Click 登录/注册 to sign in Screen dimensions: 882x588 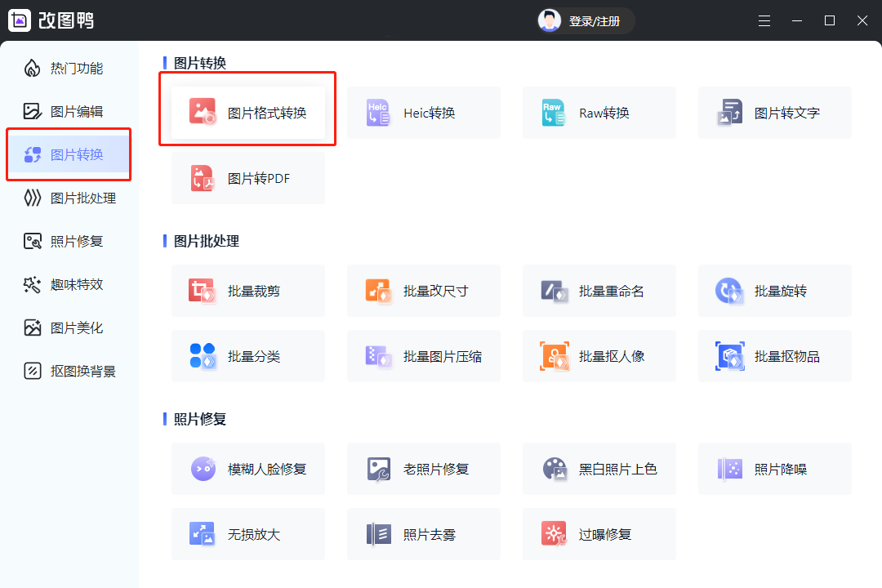(x=595, y=20)
